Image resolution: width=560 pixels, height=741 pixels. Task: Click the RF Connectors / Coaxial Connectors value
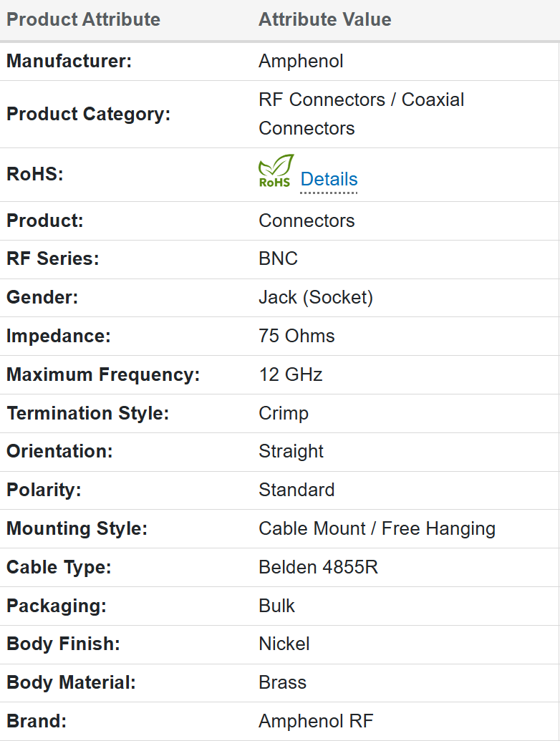pyautogui.click(x=361, y=114)
